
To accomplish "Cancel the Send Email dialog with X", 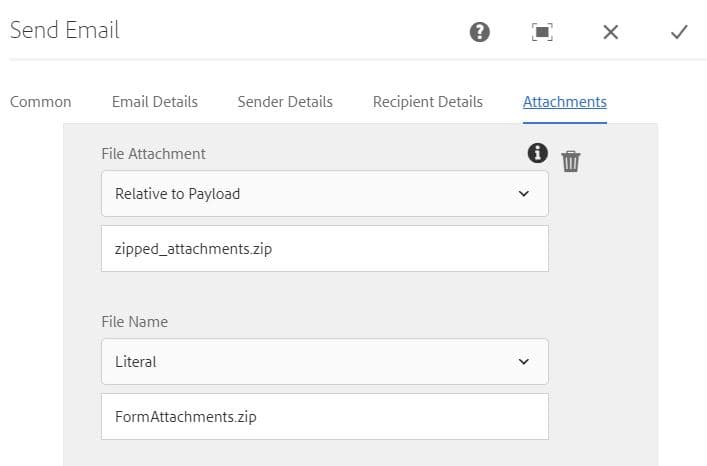I will [x=611, y=32].
